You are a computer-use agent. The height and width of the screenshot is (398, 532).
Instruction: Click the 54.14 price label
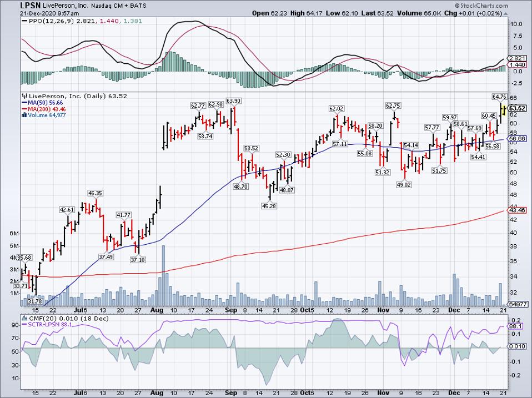click(x=411, y=145)
